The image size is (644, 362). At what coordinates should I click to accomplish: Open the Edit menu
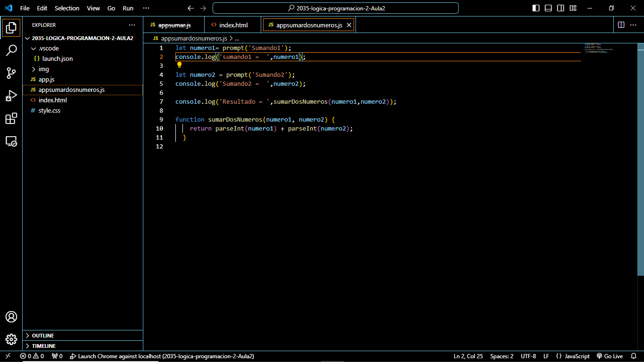click(42, 8)
